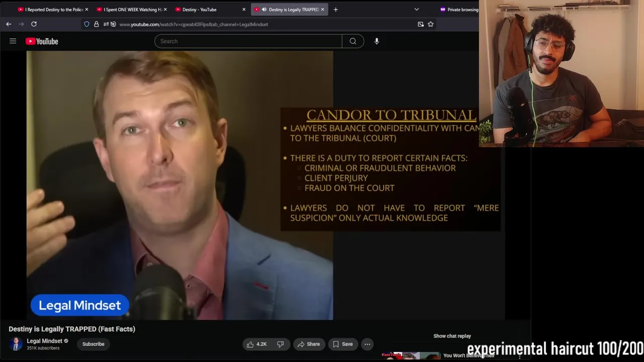The image size is (644, 362).
Task: Show chat replay
Action: click(x=452, y=336)
